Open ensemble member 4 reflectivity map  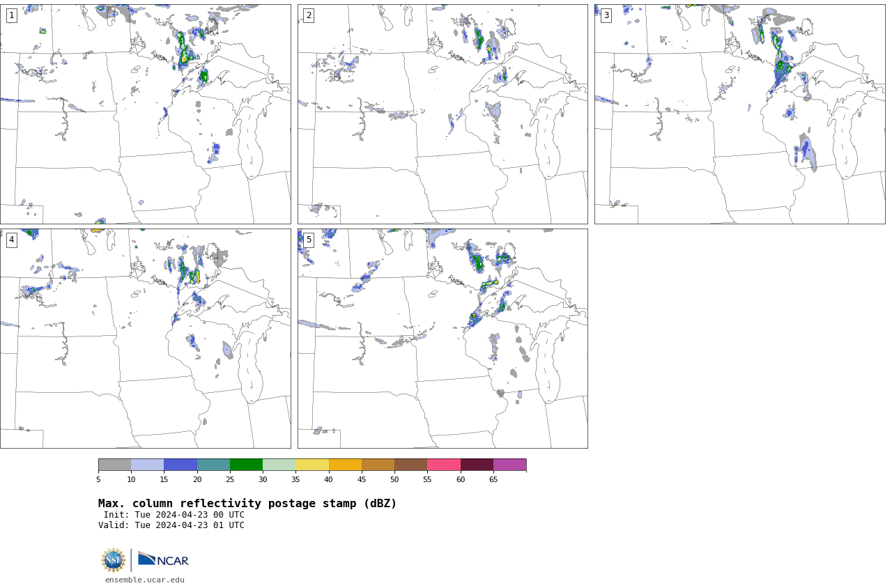click(145, 339)
